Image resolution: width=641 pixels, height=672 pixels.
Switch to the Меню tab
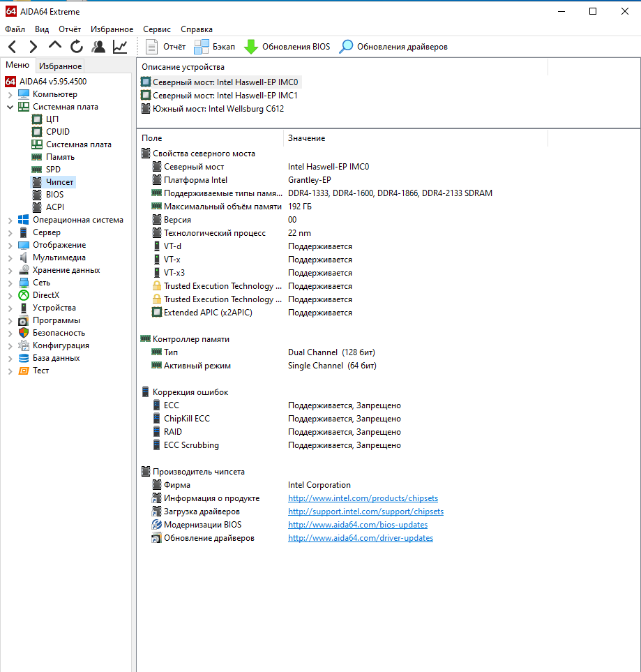tap(17, 65)
